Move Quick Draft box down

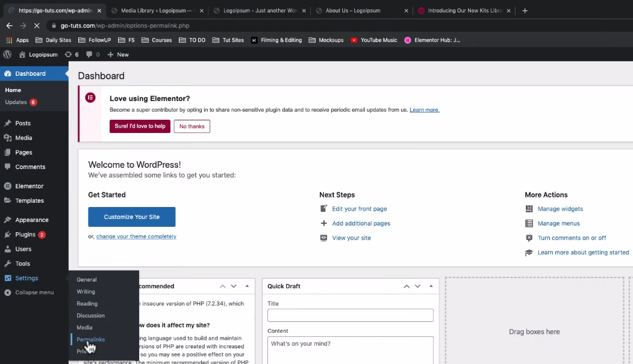coord(418,286)
